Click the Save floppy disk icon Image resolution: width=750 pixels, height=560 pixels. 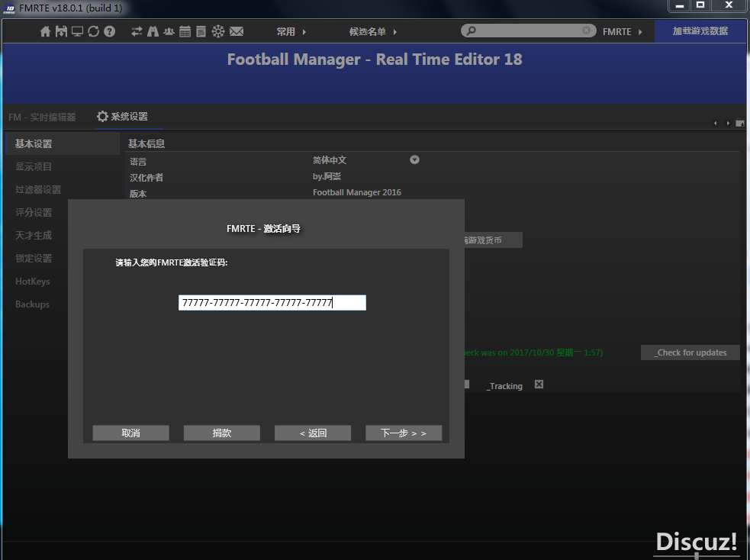(x=61, y=31)
